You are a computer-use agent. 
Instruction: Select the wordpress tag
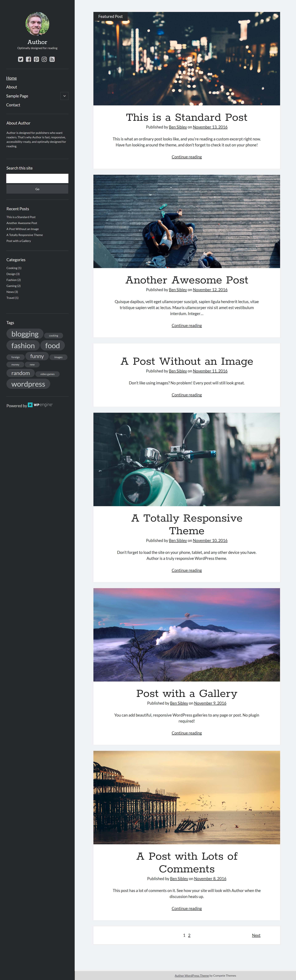point(28,384)
